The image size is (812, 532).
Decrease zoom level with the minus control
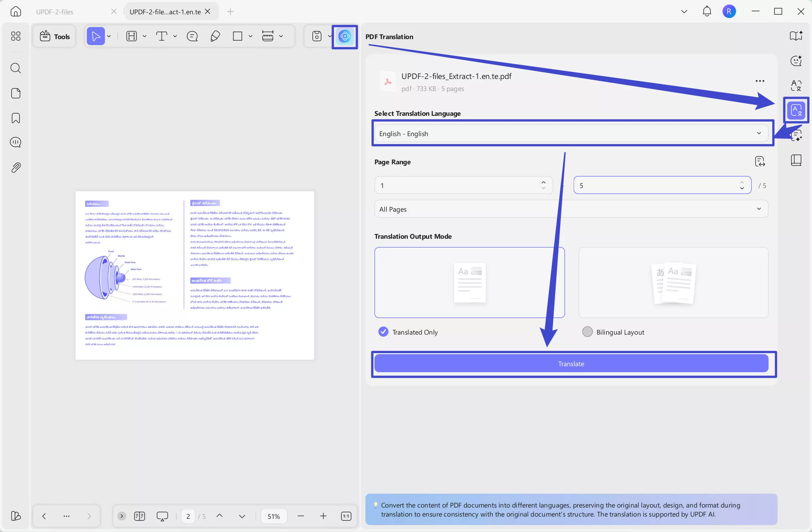click(x=301, y=516)
